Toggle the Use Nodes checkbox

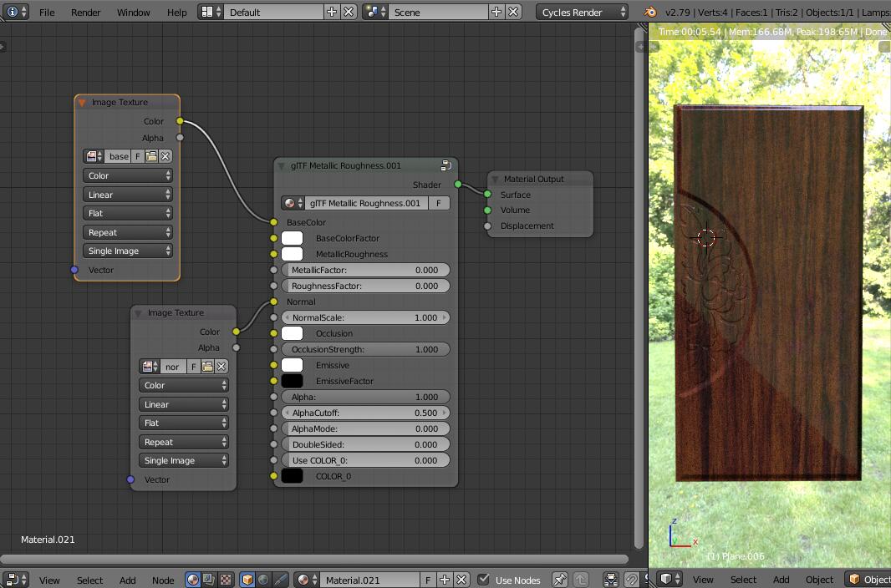tap(484, 580)
